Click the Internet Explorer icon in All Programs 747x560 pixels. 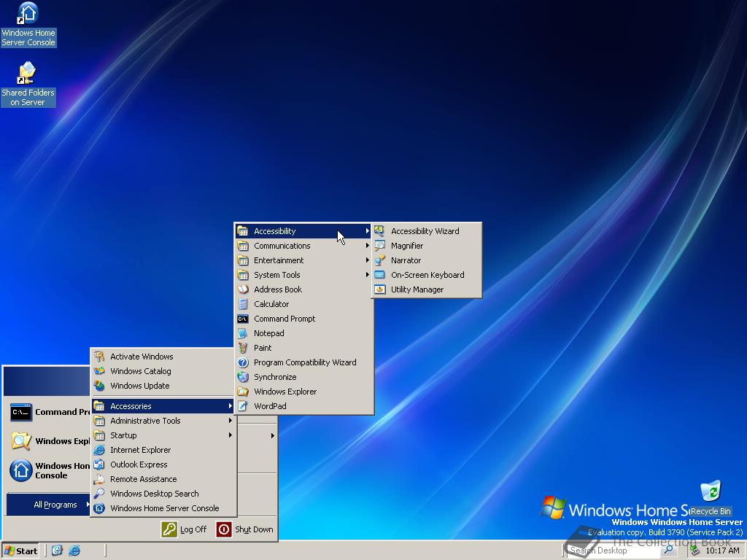(x=99, y=450)
